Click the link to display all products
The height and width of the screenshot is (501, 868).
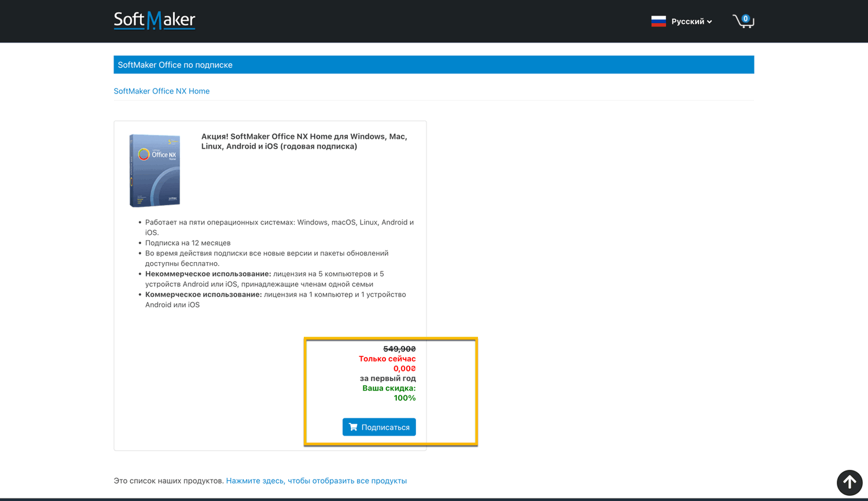click(x=317, y=481)
